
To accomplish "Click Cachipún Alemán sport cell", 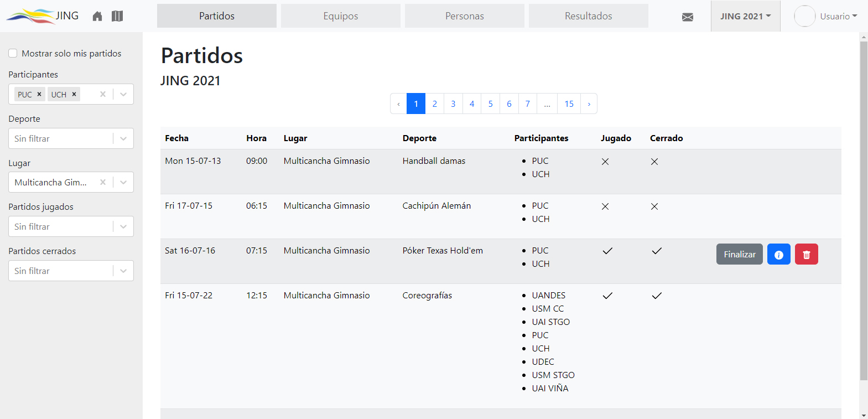I will (x=436, y=206).
